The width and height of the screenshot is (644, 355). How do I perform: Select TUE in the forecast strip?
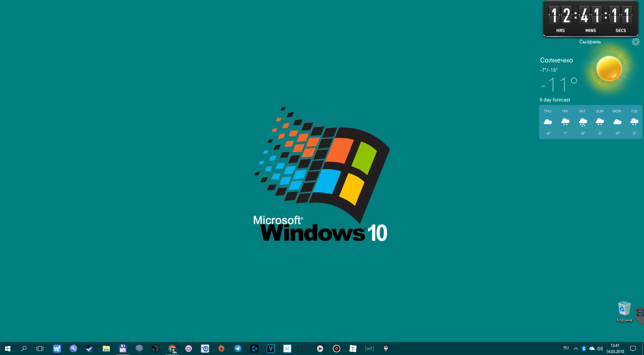pos(634,122)
